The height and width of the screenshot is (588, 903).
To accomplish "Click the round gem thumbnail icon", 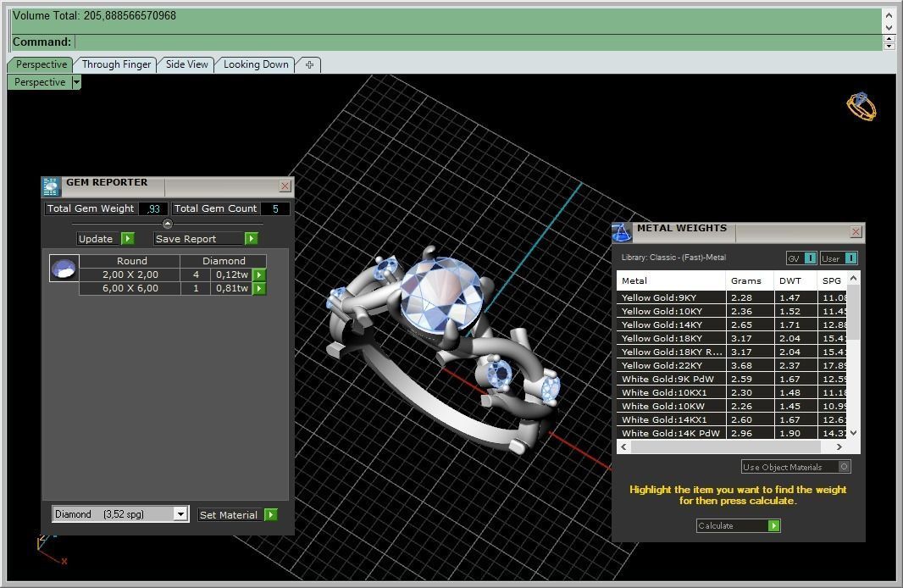I will point(64,268).
